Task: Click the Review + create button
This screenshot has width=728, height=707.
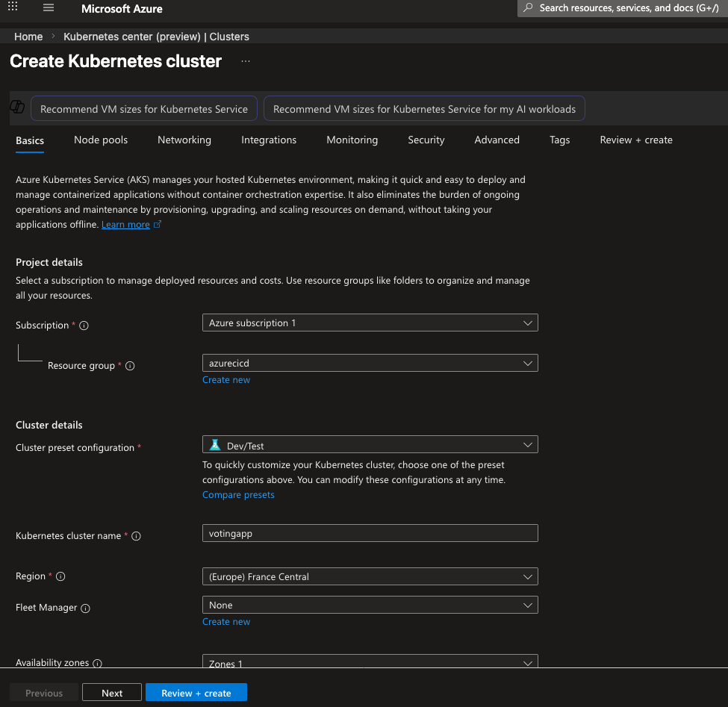Action: [196, 693]
